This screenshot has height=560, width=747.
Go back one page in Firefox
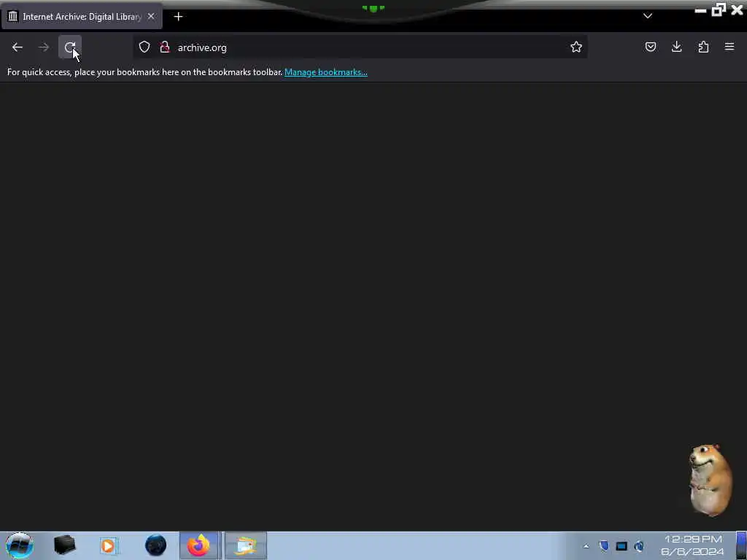point(18,47)
